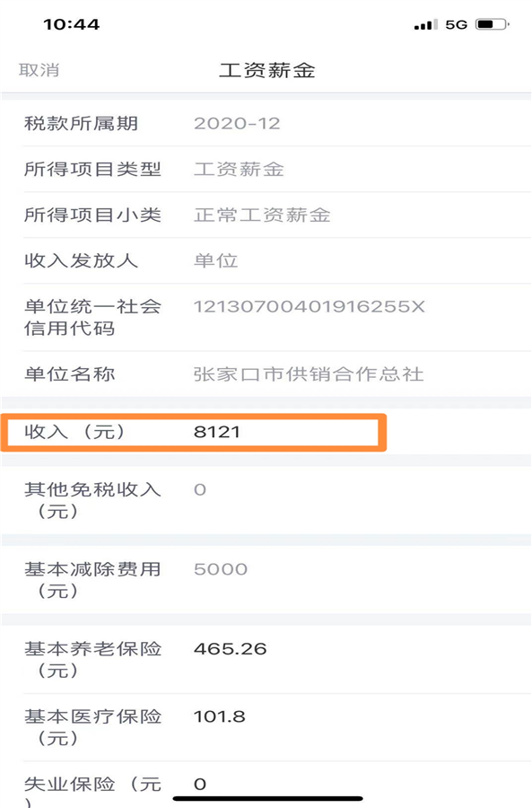The width and height of the screenshot is (532, 808).
Task: Tap the 基本养老保险 value 465.26
Action: click(x=231, y=649)
